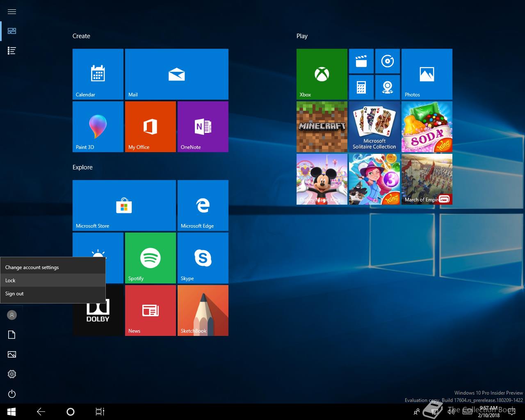The height and width of the screenshot is (420, 525).
Task: Open the touch keyboard icon
Action: pos(467,412)
